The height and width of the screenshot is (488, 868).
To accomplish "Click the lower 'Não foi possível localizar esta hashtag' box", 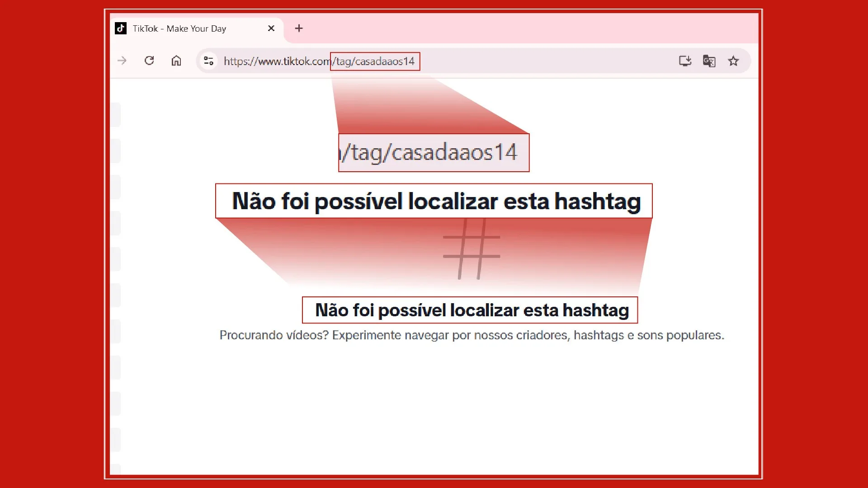I will [470, 310].
